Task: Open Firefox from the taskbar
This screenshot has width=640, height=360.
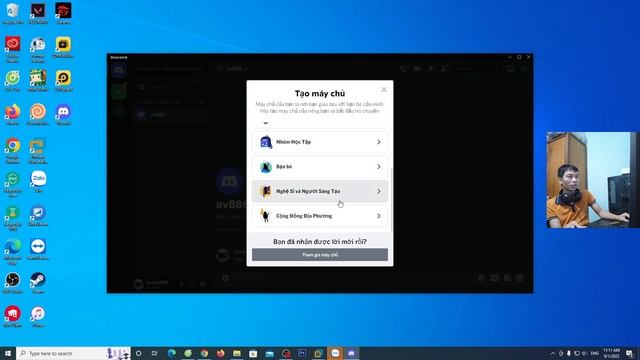Action: 220,353
